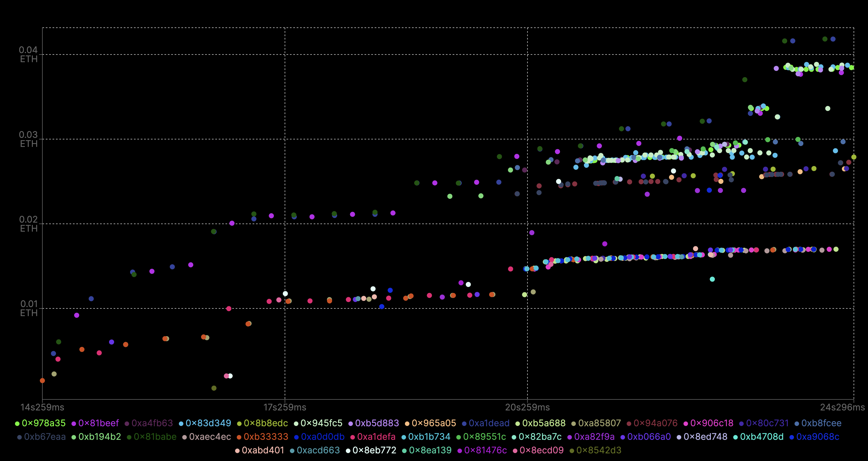This screenshot has width=868, height=461.
Task: Toggle the 0x978a35 legend series
Action: click(x=44, y=423)
